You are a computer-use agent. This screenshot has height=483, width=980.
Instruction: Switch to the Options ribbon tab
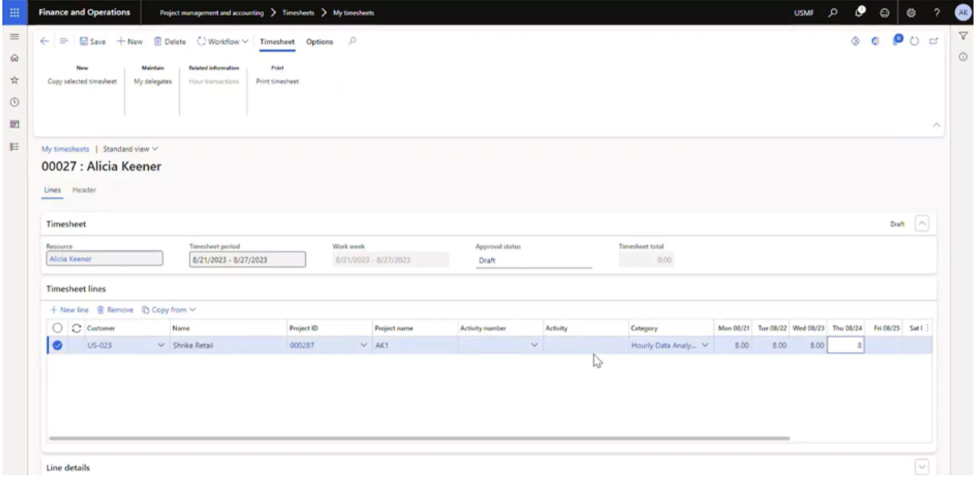319,42
